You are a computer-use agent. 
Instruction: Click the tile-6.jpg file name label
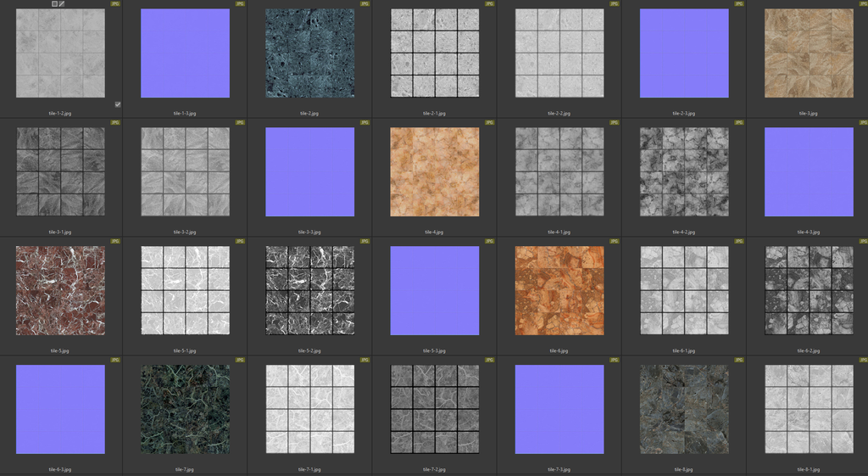click(559, 350)
